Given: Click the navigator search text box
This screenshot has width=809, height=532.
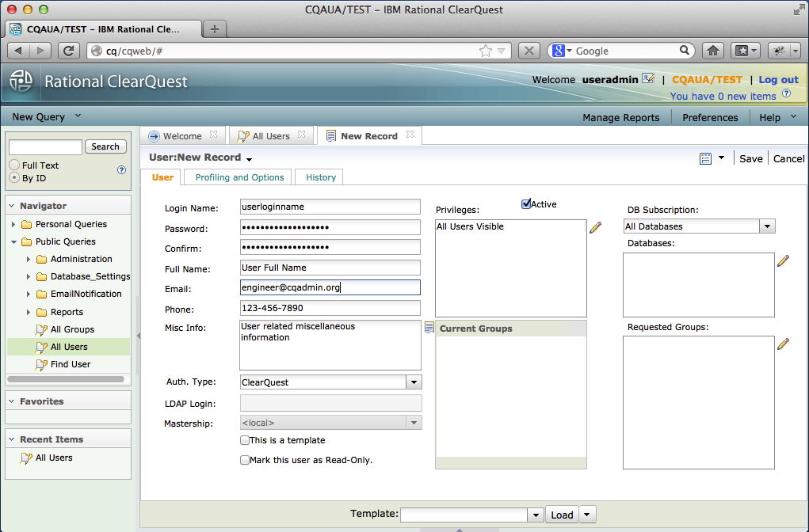Looking at the screenshot, I should pos(45,147).
